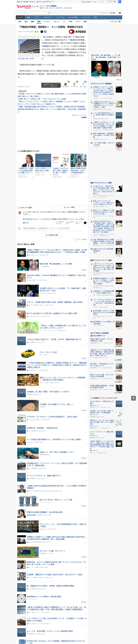The height and width of the screenshot is (644, 138).
Task: Click the first commenter's avatar
Action: click(x=20, y=213)
